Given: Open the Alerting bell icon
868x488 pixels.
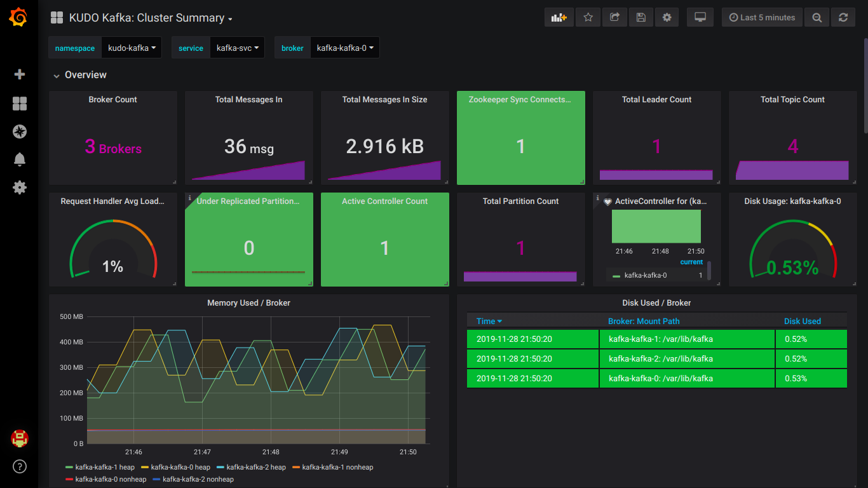Looking at the screenshot, I should (x=20, y=159).
